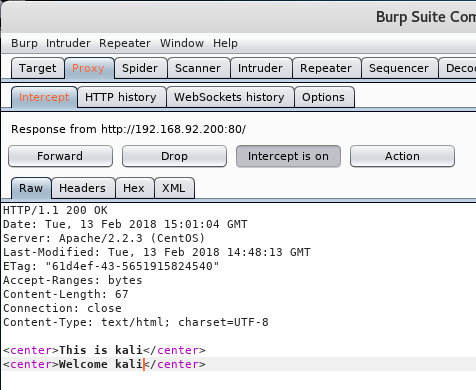Click the 'HTTP/1.1 200 OK' status line
Viewport: 476px width, 390px height.
click(55, 210)
